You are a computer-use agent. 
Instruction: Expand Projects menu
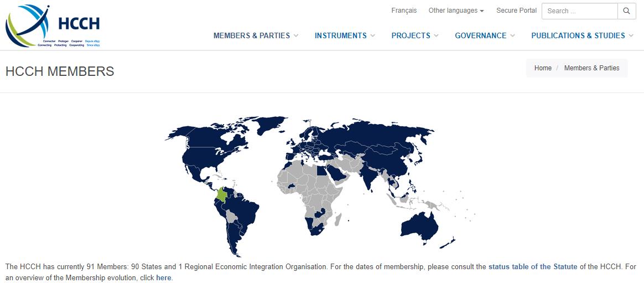click(x=415, y=35)
